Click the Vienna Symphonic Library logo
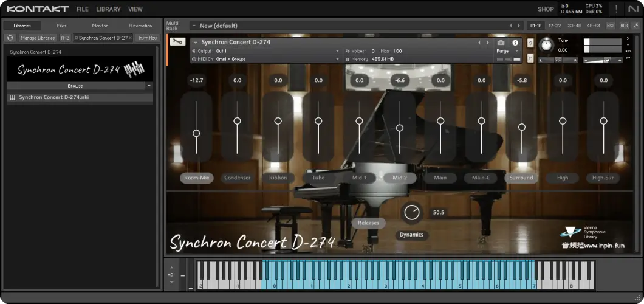Screen dimensions: 644x304 583,232
